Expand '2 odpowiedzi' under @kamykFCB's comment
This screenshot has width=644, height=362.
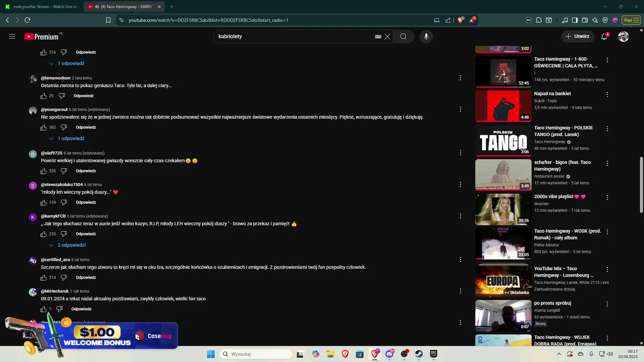(x=67, y=245)
